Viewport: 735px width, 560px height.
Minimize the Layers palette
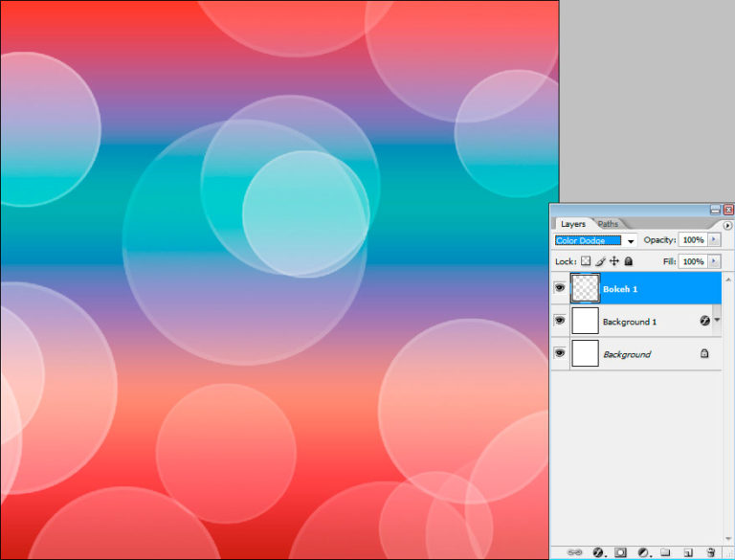tap(715, 210)
